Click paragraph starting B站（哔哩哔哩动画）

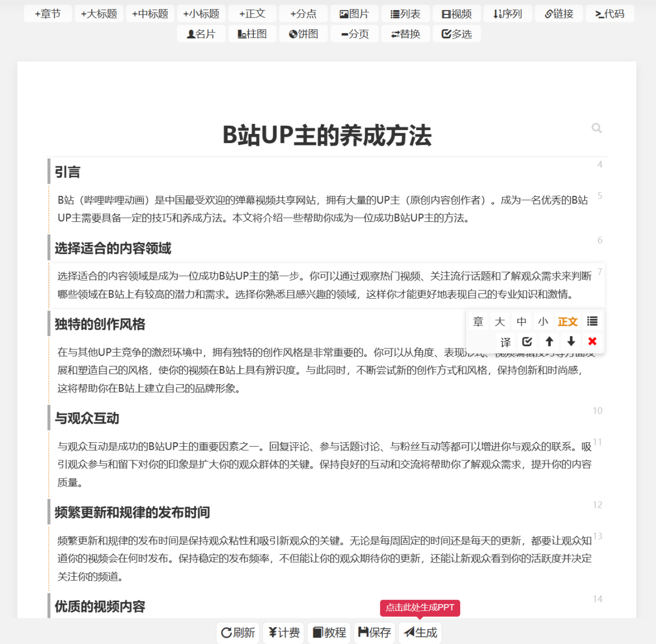coord(324,209)
